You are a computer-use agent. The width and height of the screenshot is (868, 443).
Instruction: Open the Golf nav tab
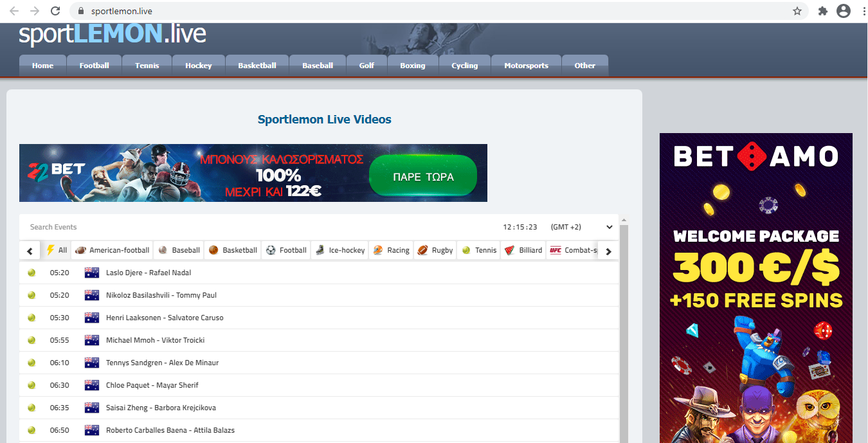click(366, 66)
